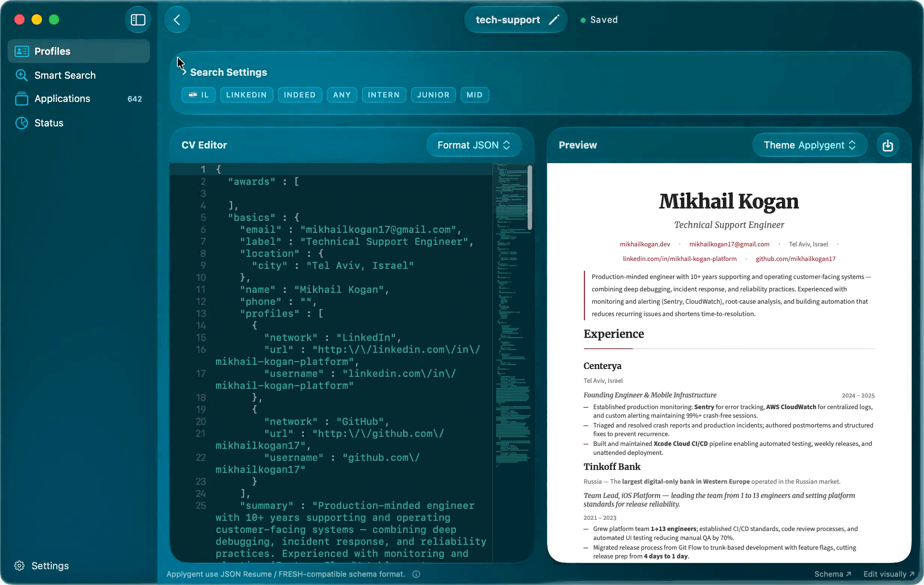924x585 pixels.
Task: Click the CV editor vertical scrollbar thumb
Action: 529,198
